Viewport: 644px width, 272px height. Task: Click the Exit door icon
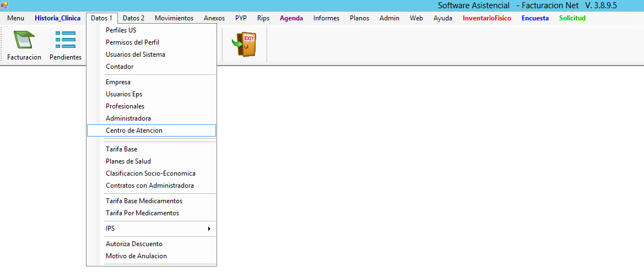245,45
